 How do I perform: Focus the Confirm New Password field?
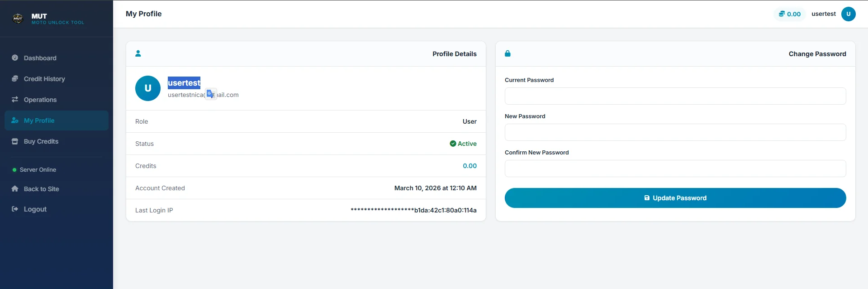pyautogui.click(x=675, y=169)
